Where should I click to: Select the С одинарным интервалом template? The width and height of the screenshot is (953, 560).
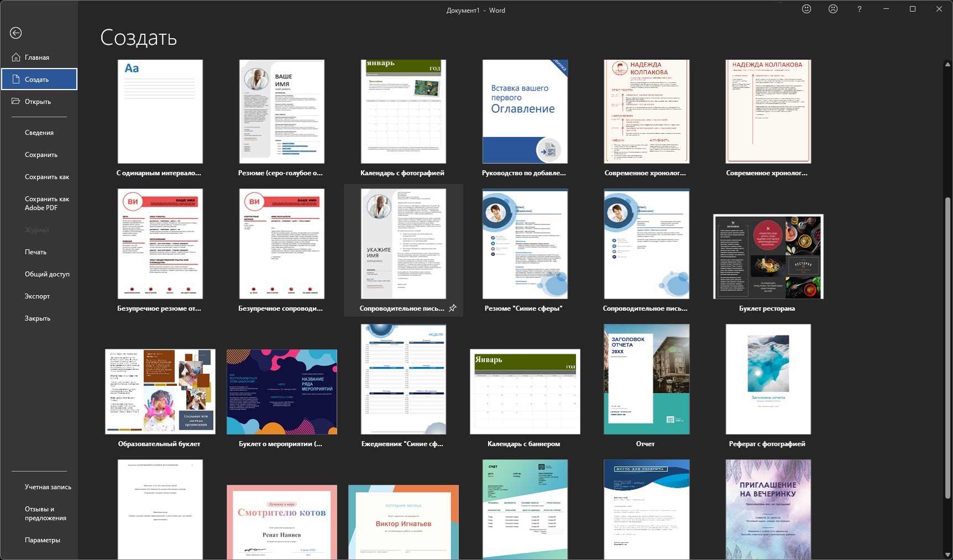point(160,112)
